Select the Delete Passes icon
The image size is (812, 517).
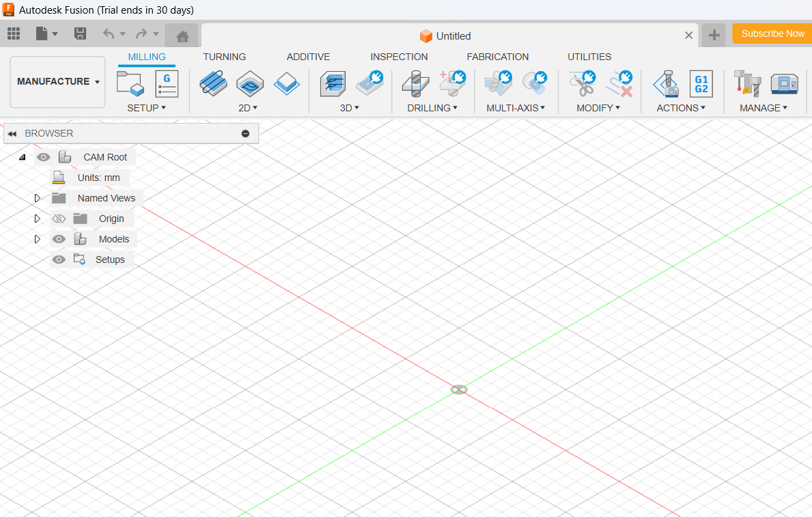point(619,83)
